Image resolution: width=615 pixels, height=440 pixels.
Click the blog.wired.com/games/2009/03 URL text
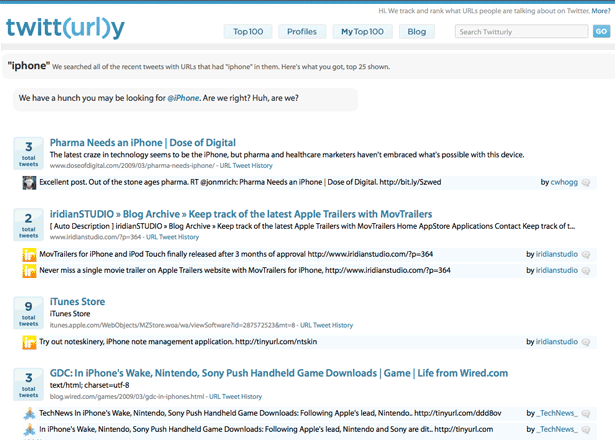pyautogui.click(x=127, y=396)
